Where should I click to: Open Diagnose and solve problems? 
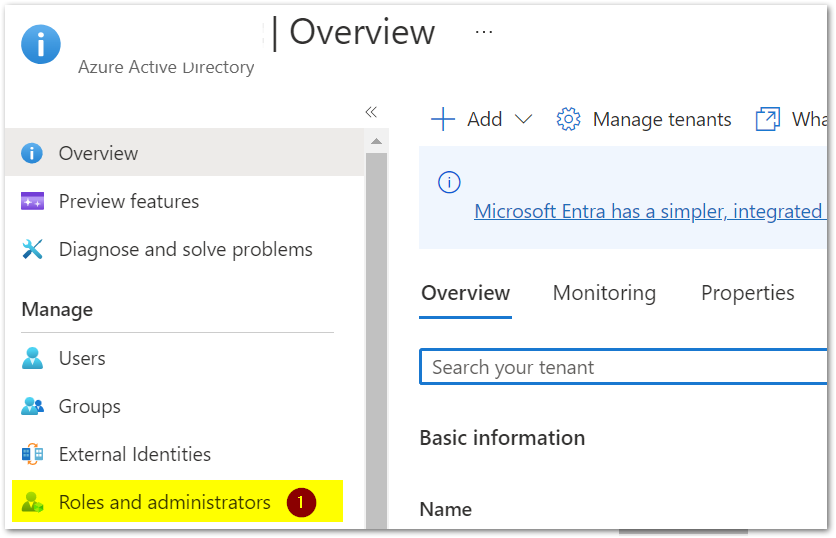(186, 249)
